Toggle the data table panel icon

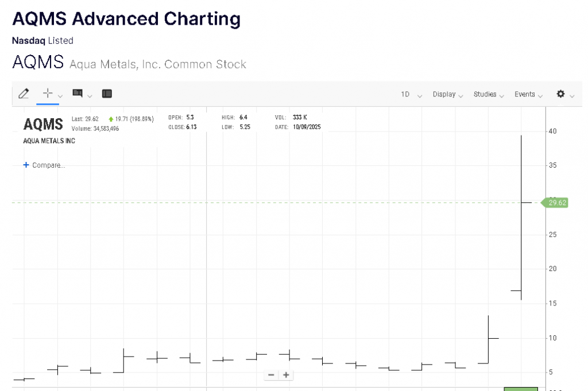pyautogui.click(x=107, y=94)
